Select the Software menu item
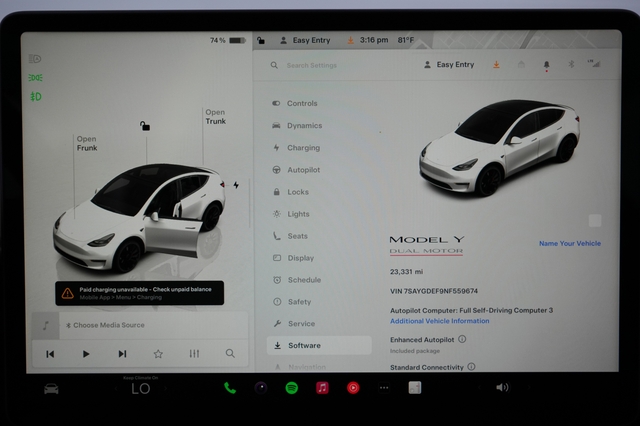The width and height of the screenshot is (640, 426). [319, 345]
